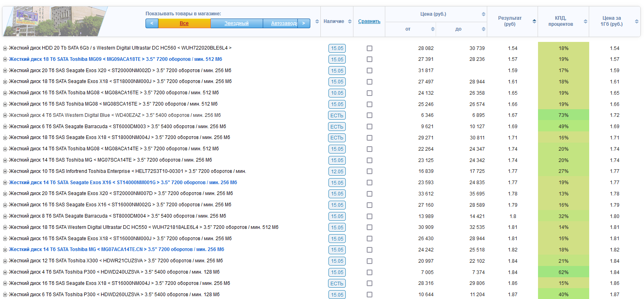Tick compare checkbox for WD Blue WD40EZAZ

click(x=370, y=115)
